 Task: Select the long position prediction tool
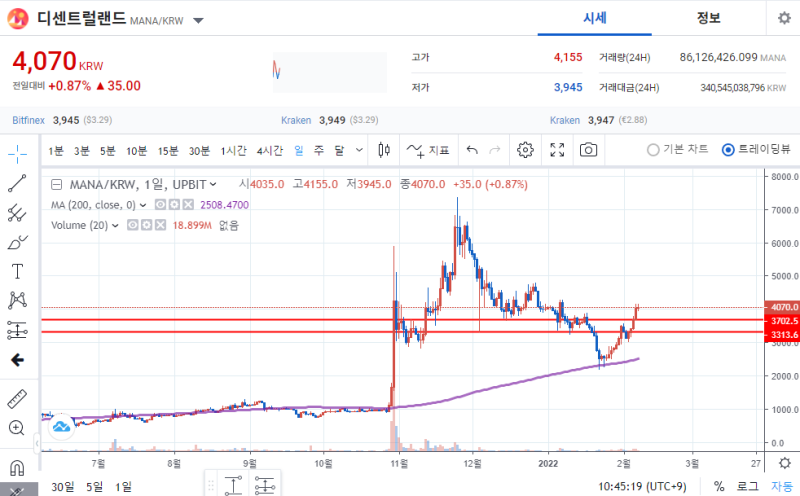pyautogui.click(x=17, y=330)
